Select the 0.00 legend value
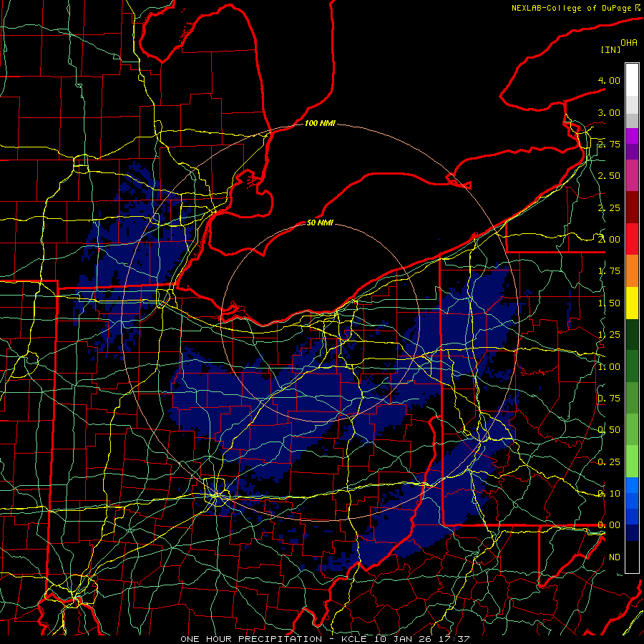The width and height of the screenshot is (644, 644). (x=609, y=525)
